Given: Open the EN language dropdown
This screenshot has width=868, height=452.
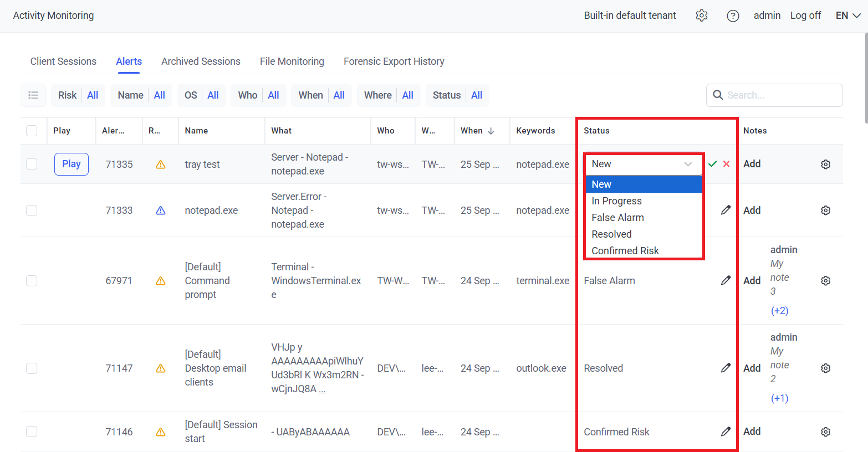Looking at the screenshot, I should click(x=847, y=16).
